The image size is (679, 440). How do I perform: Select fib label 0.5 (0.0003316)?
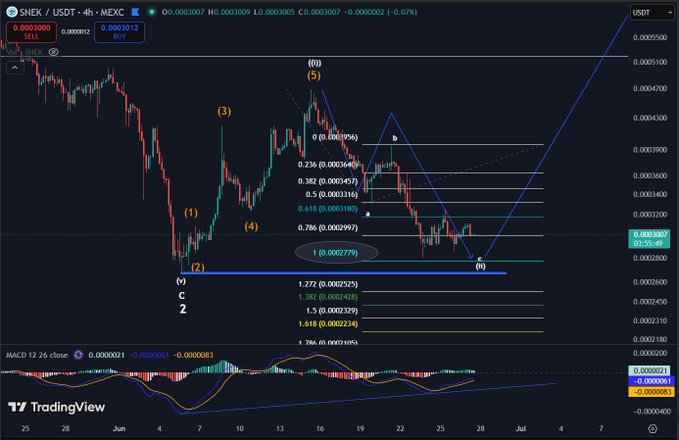332,194
